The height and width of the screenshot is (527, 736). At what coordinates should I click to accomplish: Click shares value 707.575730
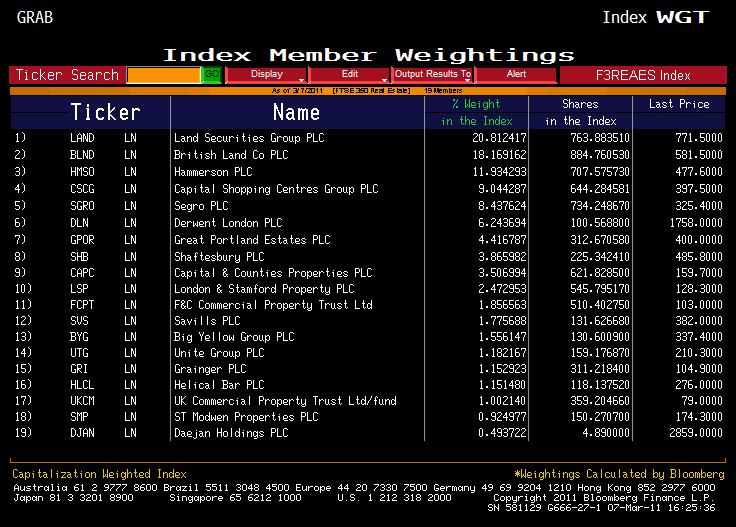pyautogui.click(x=600, y=172)
